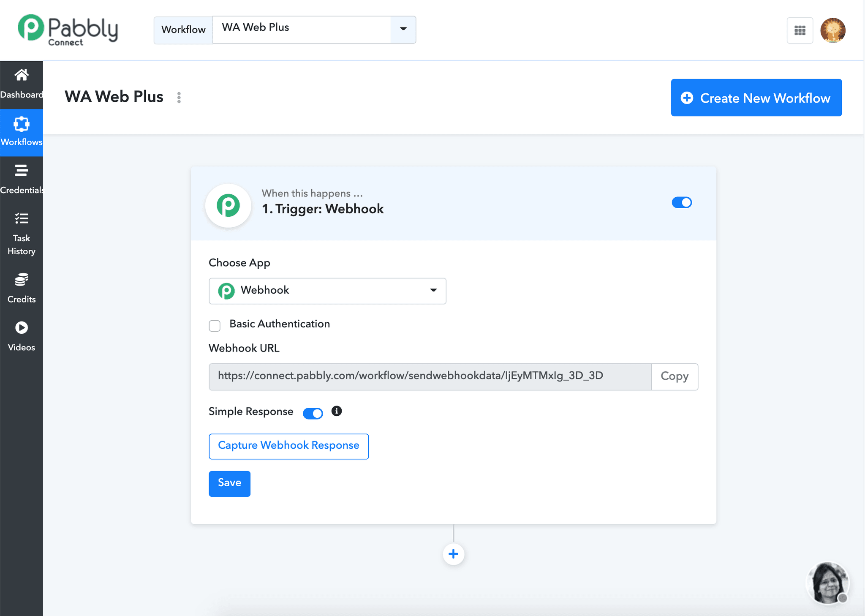This screenshot has width=865, height=616.
Task: Copy the Webhook URL
Action: [x=674, y=376]
